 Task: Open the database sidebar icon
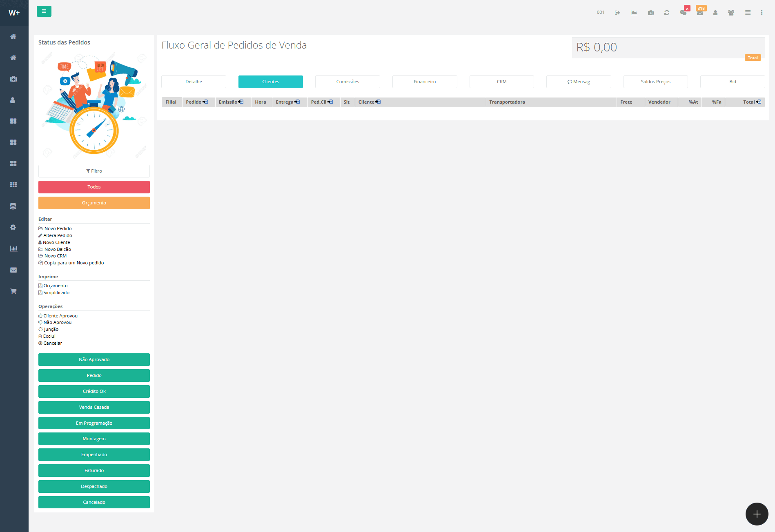point(13,206)
